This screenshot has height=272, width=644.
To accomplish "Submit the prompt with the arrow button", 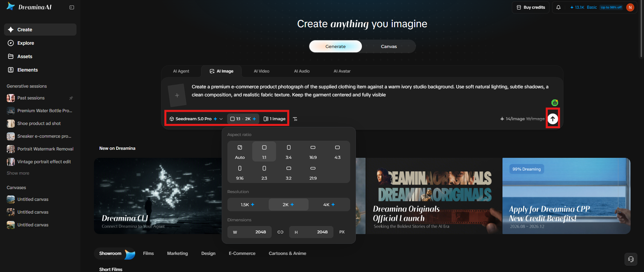I will [553, 119].
